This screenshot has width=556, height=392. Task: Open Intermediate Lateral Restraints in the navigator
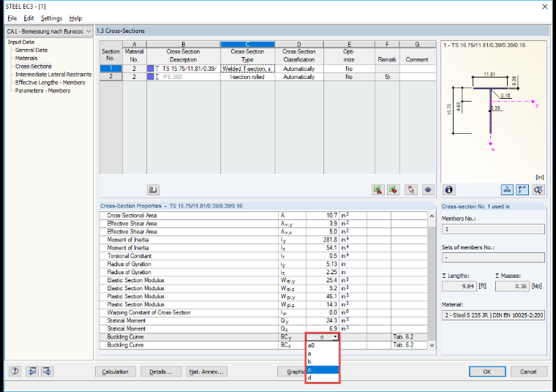click(x=53, y=75)
